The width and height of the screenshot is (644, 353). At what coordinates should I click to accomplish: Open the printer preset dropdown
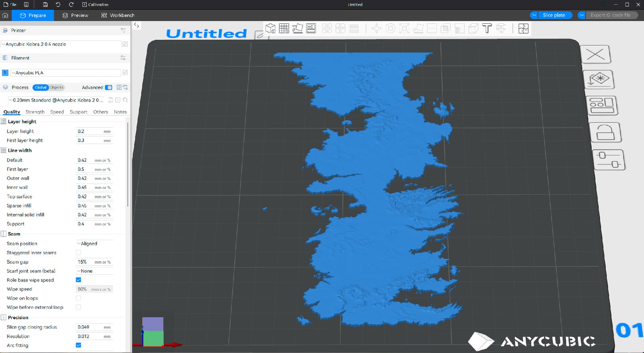(62, 44)
